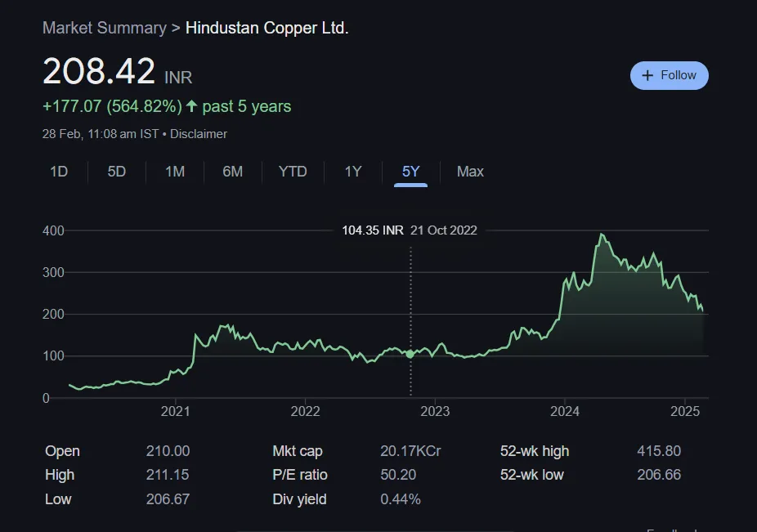Click the P/E ratio value 50.20
The height and width of the screenshot is (532, 757).
click(x=398, y=475)
